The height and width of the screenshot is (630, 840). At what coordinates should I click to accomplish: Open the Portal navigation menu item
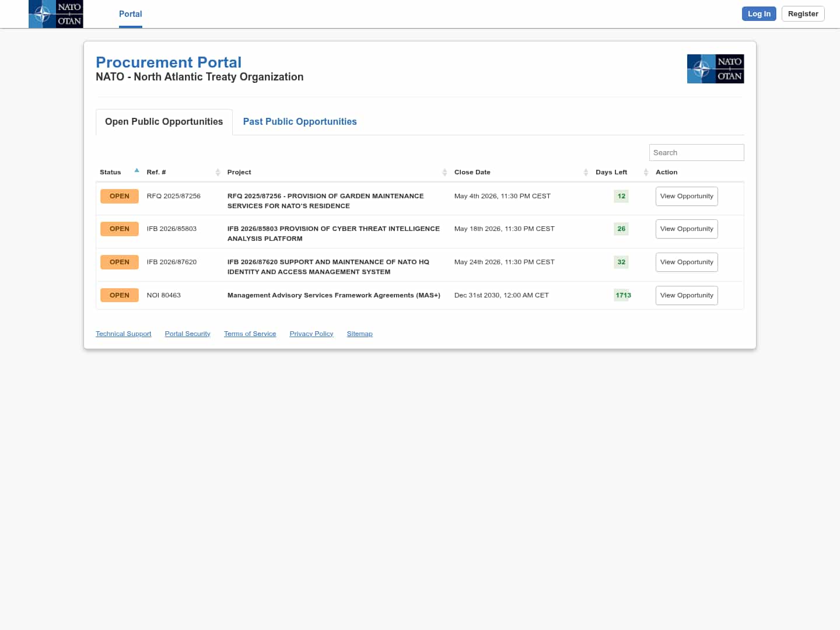[130, 14]
